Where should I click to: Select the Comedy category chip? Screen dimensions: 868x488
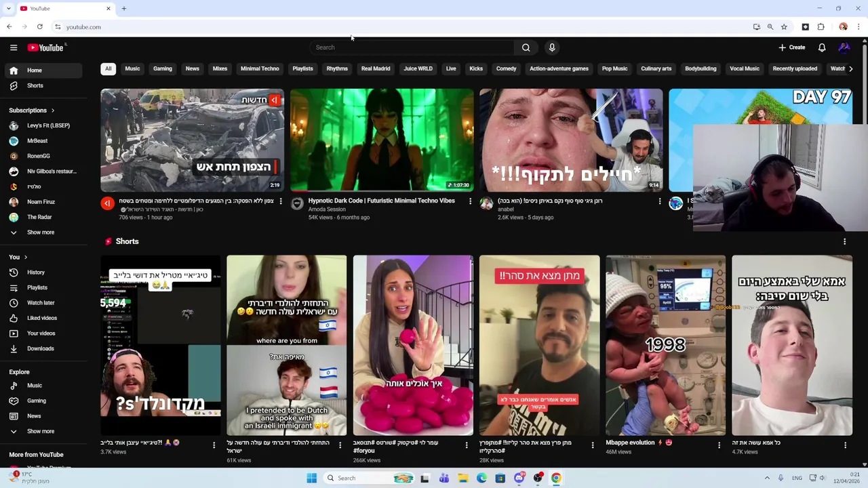(x=506, y=68)
